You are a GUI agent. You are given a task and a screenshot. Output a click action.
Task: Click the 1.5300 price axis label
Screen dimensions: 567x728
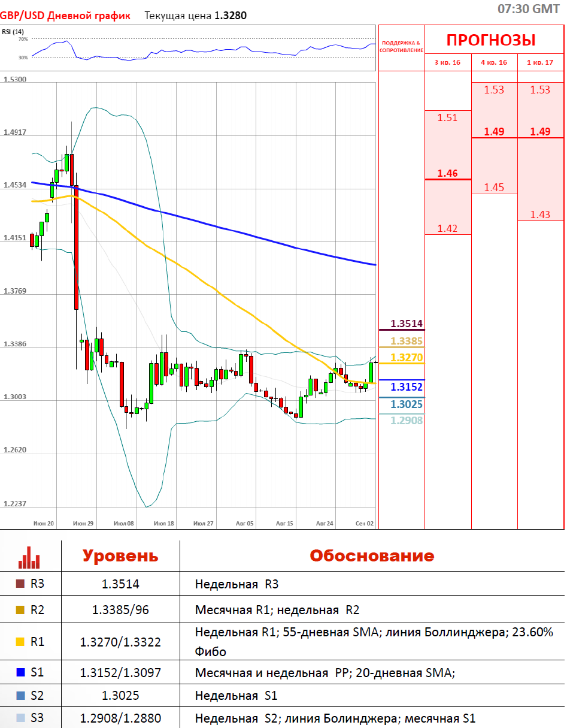pyautogui.click(x=14, y=80)
